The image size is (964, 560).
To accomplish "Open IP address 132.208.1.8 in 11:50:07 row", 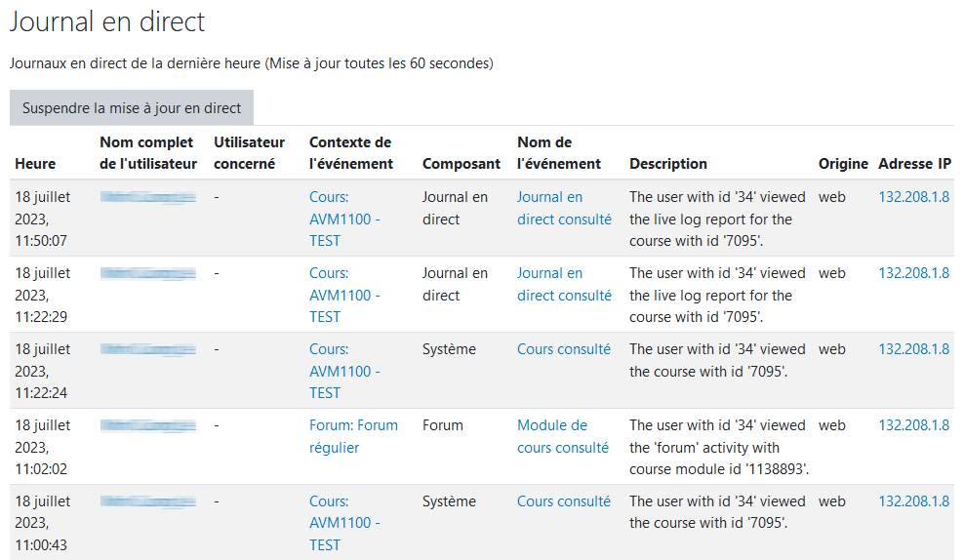I will coord(913,197).
